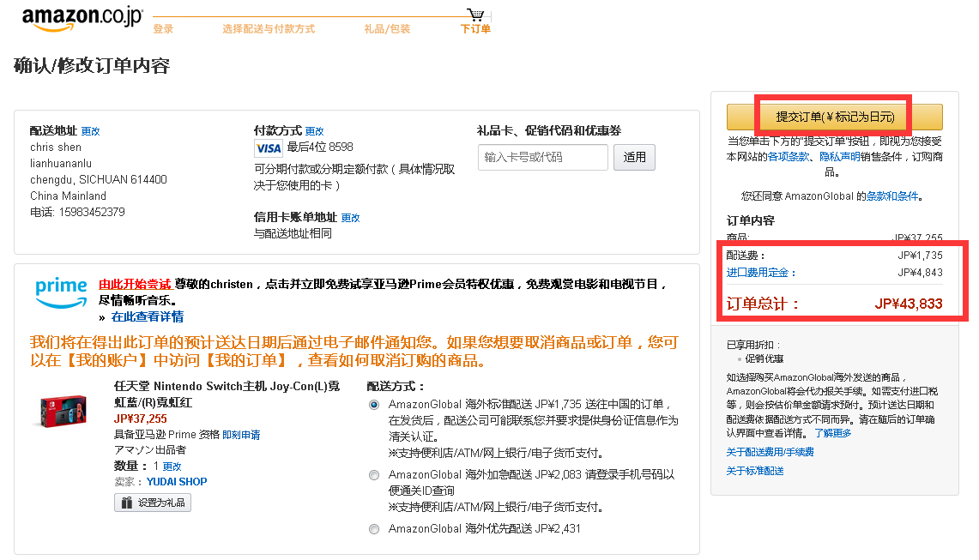The image size is (979, 560).
Task: Focus the 输入卡号或代码 field
Action: 542,157
